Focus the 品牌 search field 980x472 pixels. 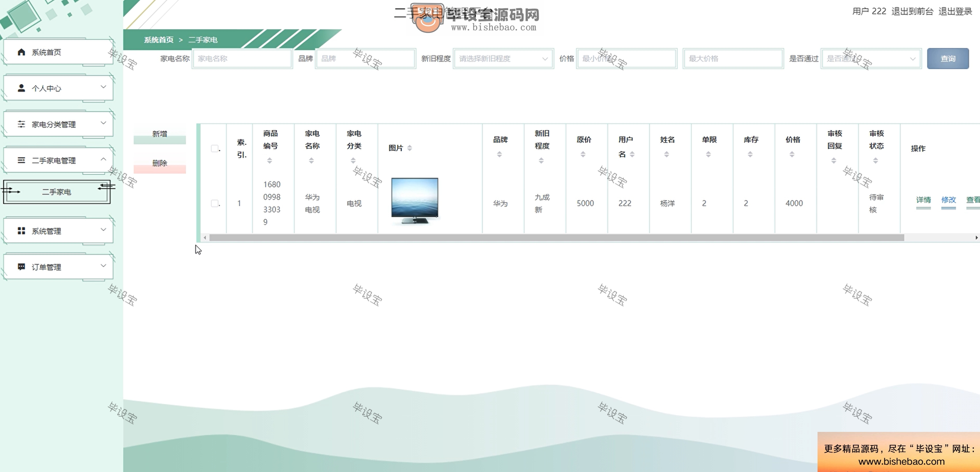point(366,59)
